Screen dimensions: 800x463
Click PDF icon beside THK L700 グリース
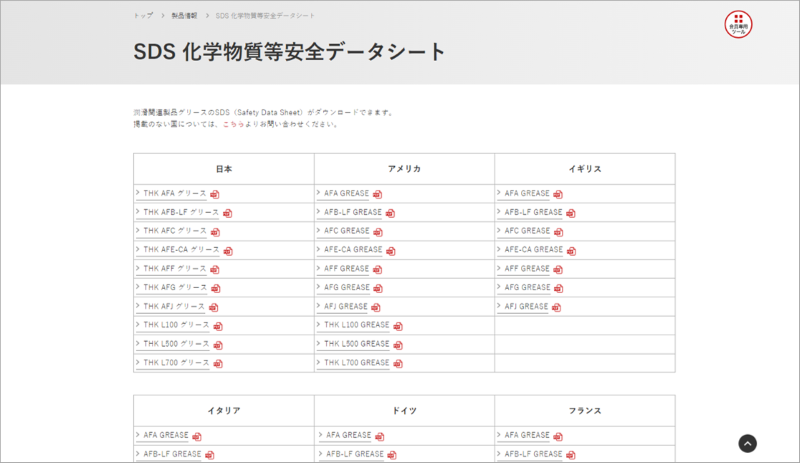coord(218,364)
